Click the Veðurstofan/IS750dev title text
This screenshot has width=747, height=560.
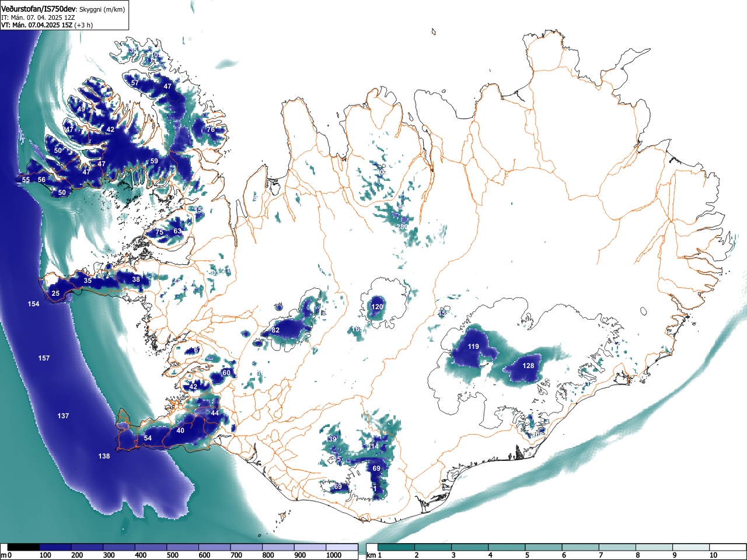pyautogui.click(x=38, y=9)
